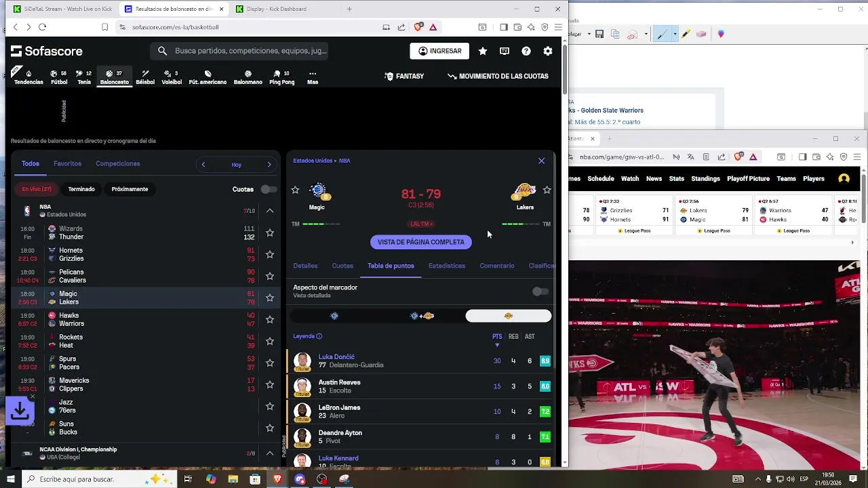
Task: Star the Lakers team in detail panel
Action: tap(547, 190)
